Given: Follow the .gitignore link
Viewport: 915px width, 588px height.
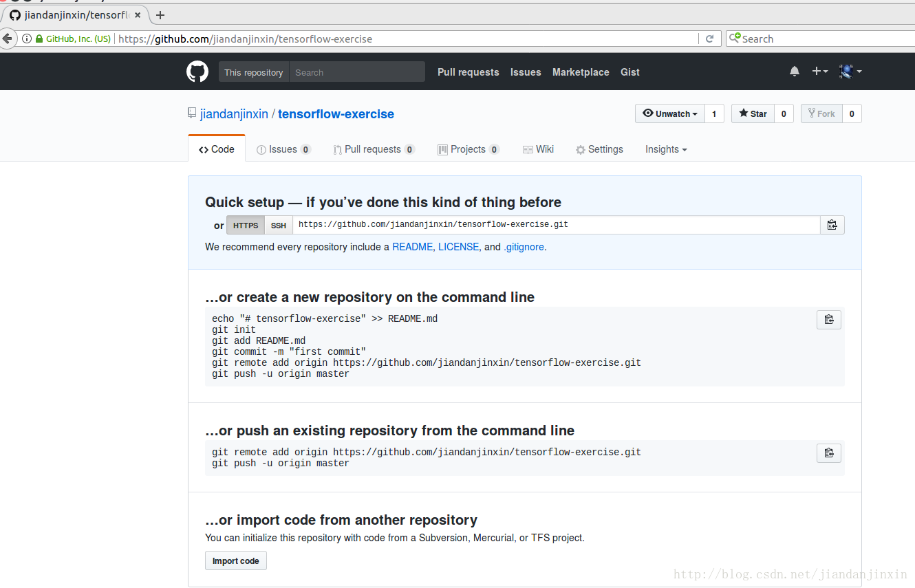Looking at the screenshot, I should [524, 247].
